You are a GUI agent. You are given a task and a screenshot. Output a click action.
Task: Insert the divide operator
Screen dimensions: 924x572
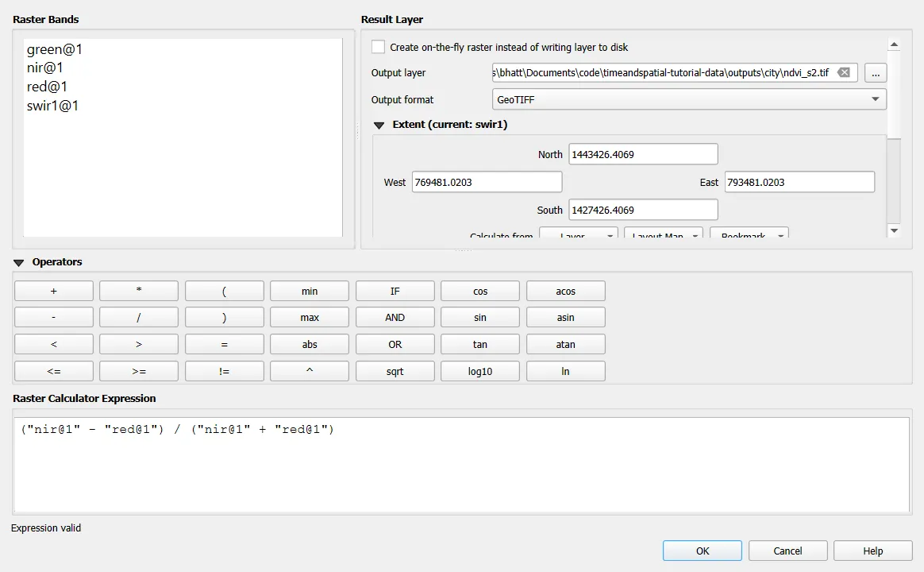pos(138,317)
